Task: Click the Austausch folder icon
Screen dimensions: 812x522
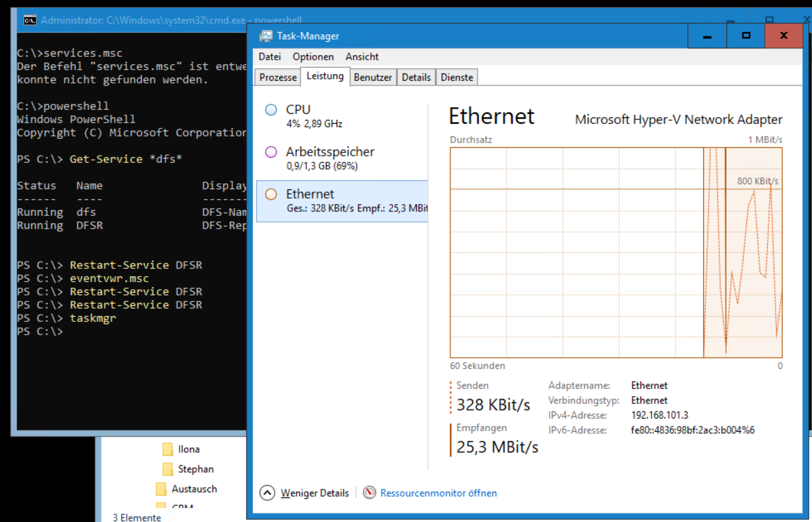Action: 161,489
